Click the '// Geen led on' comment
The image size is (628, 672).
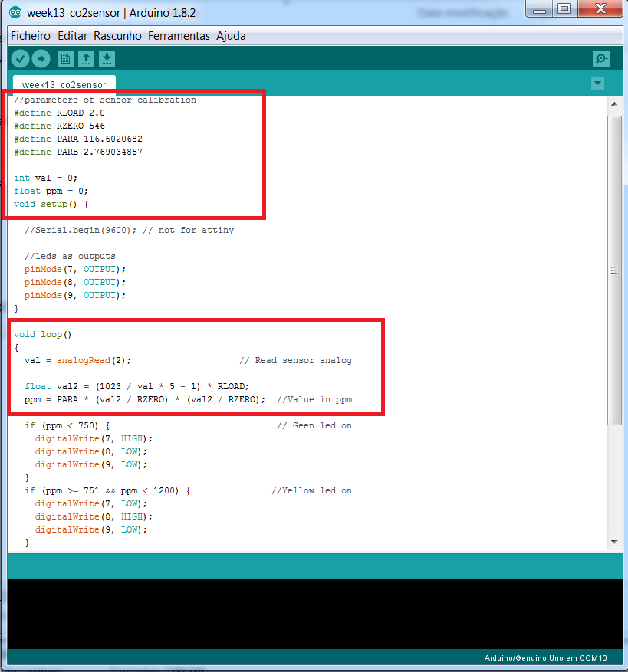314,425
